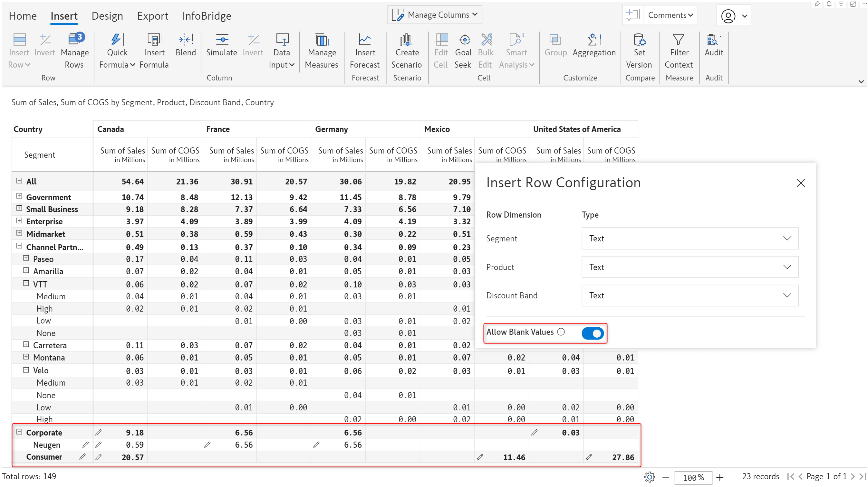Open the Goal Seek tool
The width and height of the screenshot is (868, 487).
tap(463, 51)
